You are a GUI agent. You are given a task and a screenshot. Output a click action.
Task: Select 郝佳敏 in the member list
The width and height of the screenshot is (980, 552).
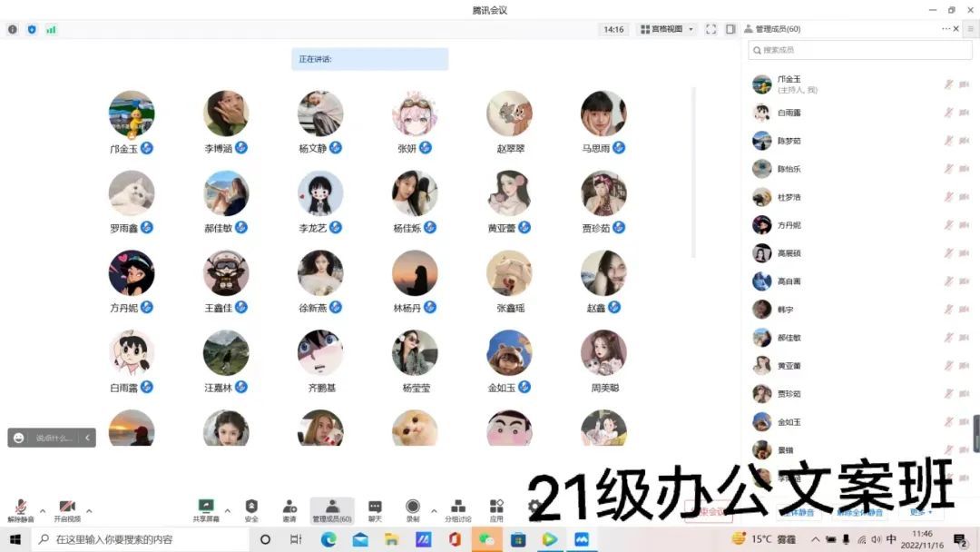(859, 338)
